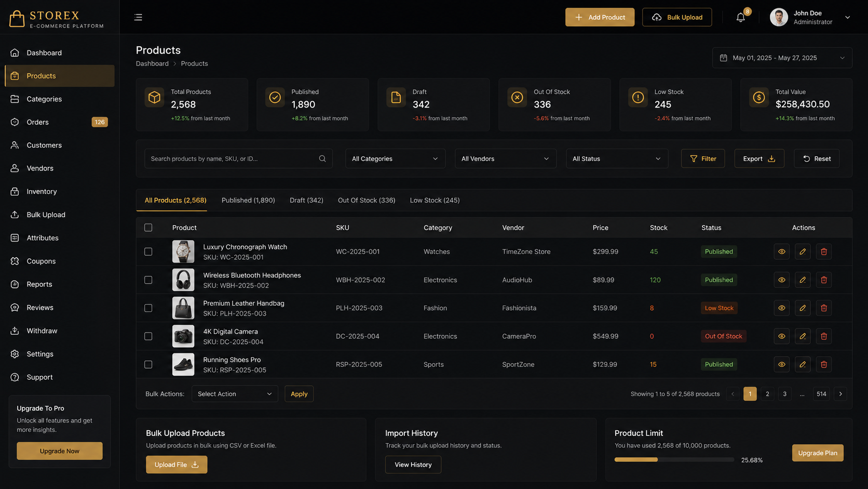Edit the Wireless Bluetooth Headphones product
This screenshot has width=868, height=489.
(803, 280)
